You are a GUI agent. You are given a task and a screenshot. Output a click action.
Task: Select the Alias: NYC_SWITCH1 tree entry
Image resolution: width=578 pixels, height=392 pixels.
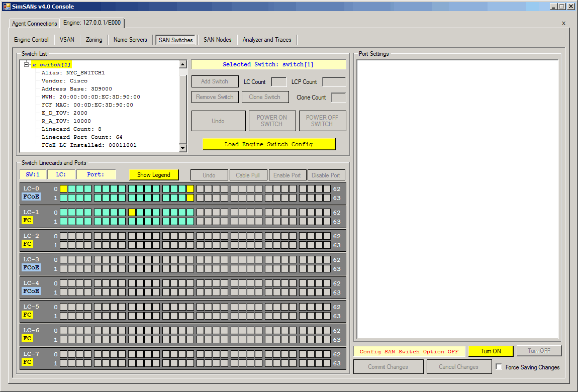(x=73, y=72)
